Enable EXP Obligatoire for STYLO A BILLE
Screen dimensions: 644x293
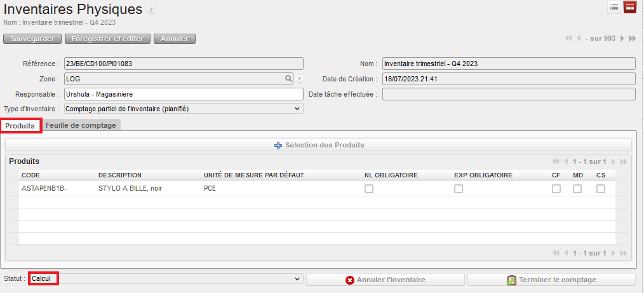[x=459, y=189]
